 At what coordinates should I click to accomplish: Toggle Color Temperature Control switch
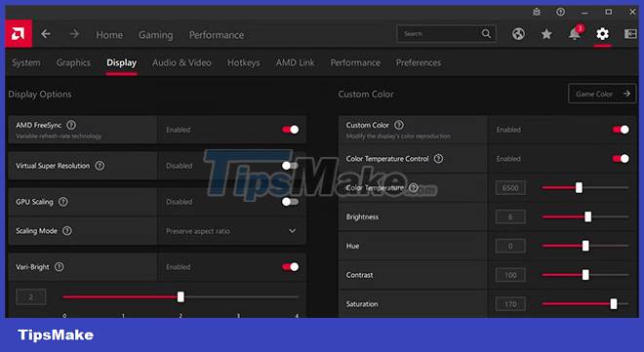click(x=621, y=158)
